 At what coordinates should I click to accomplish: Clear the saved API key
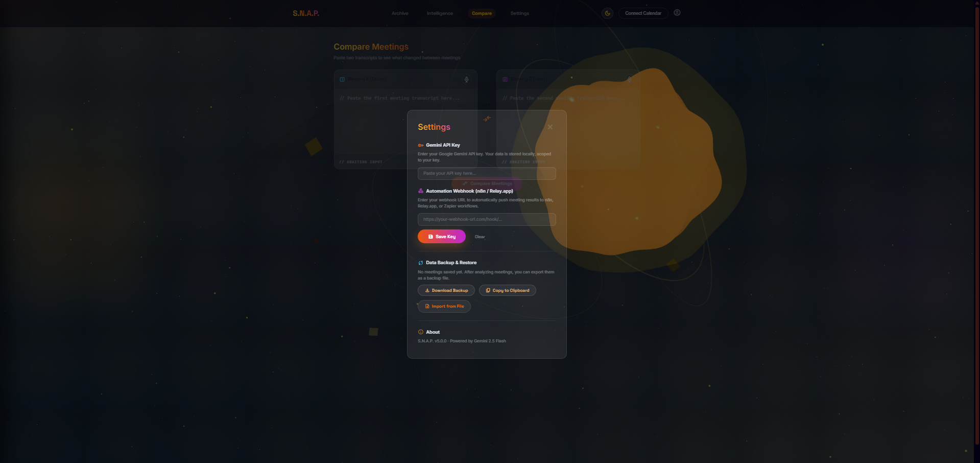pyautogui.click(x=480, y=237)
